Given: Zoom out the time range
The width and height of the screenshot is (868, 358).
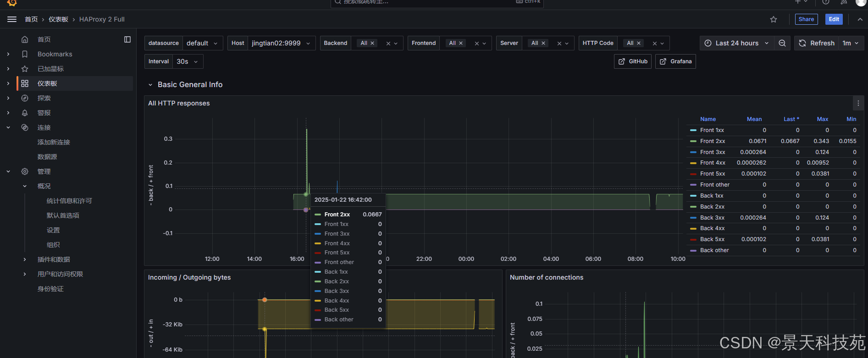Looking at the screenshot, I should point(782,43).
